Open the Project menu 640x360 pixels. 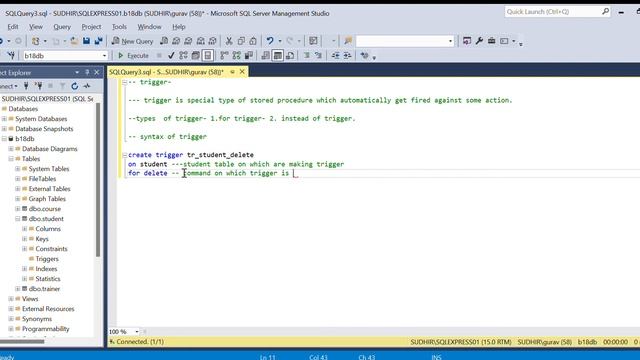coord(91,27)
